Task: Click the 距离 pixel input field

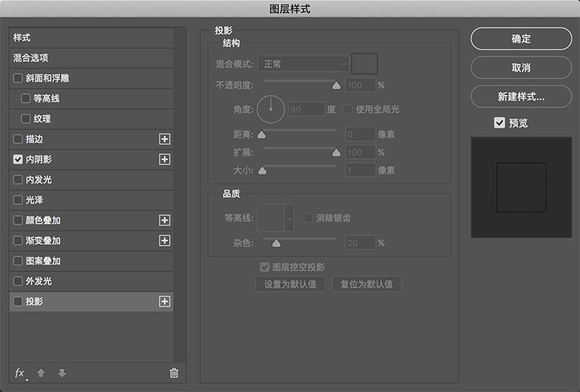Action: pyautogui.click(x=361, y=134)
